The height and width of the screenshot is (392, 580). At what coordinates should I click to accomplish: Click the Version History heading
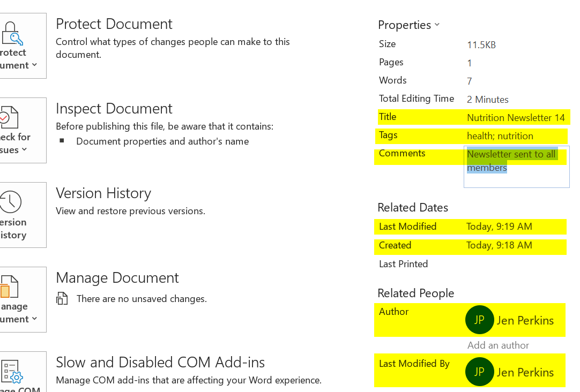pos(103,193)
